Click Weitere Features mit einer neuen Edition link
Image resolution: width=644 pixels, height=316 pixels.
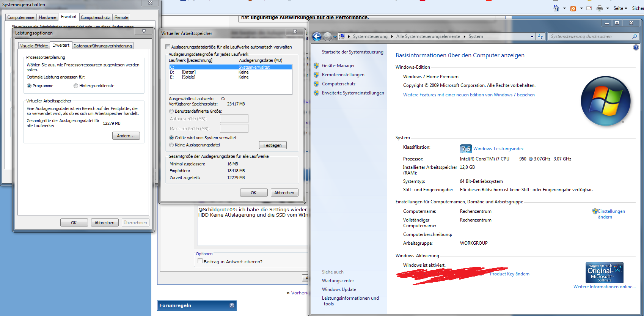pos(469,95)
